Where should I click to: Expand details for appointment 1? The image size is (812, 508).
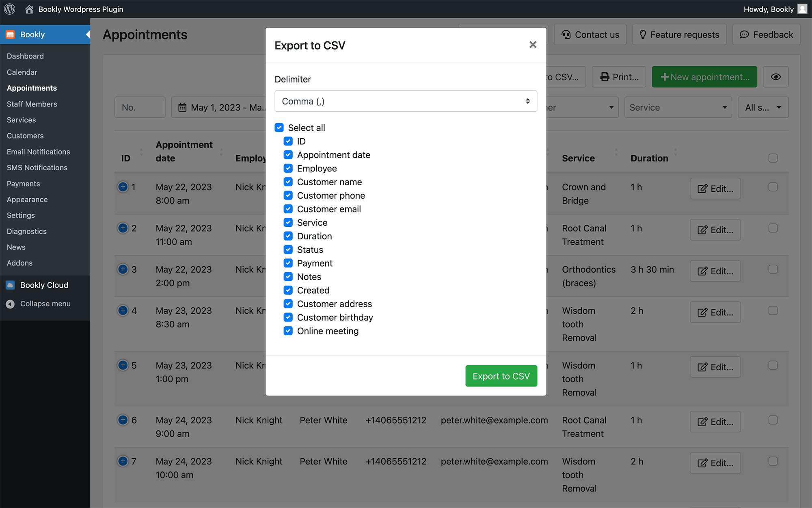pyautogui.click(x=123, y=187)
